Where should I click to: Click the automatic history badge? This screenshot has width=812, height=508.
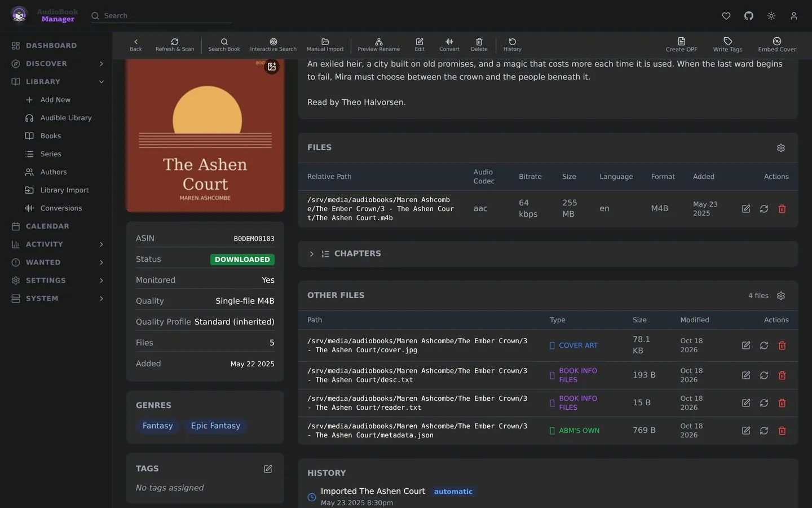pos(453,492)
